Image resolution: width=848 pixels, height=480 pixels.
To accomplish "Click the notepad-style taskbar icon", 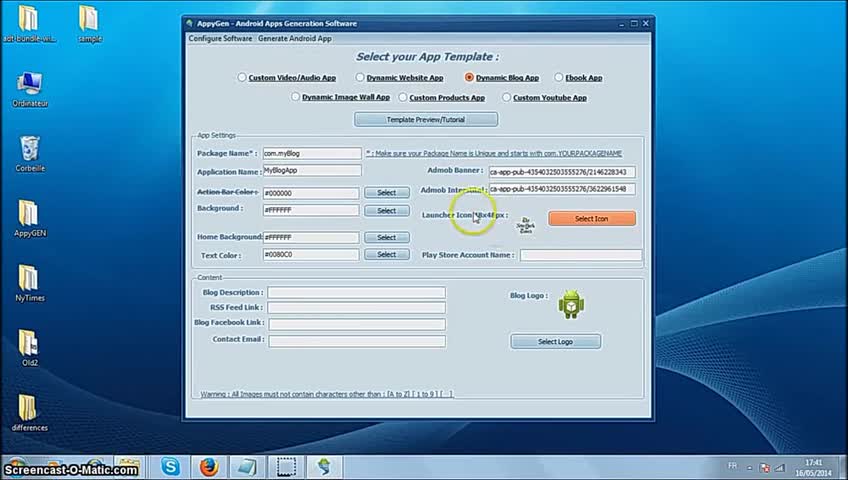I will coord(247,466).
